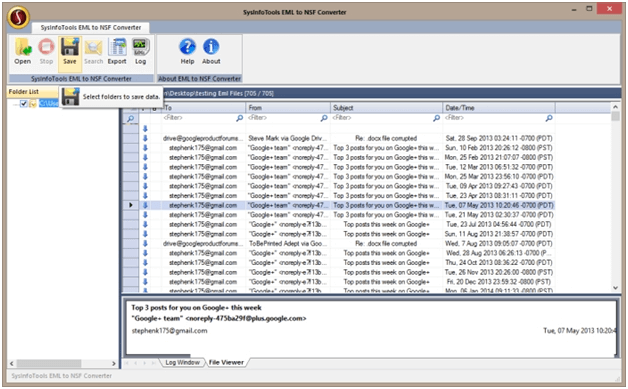628x389 pixels.
Task: Click blue arrow icon of 10 Feb 2013 email
Action: coord(145,148)
